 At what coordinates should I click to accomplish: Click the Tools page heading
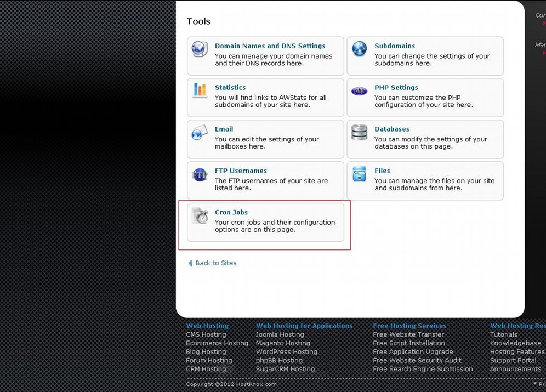tap(198, 21)
